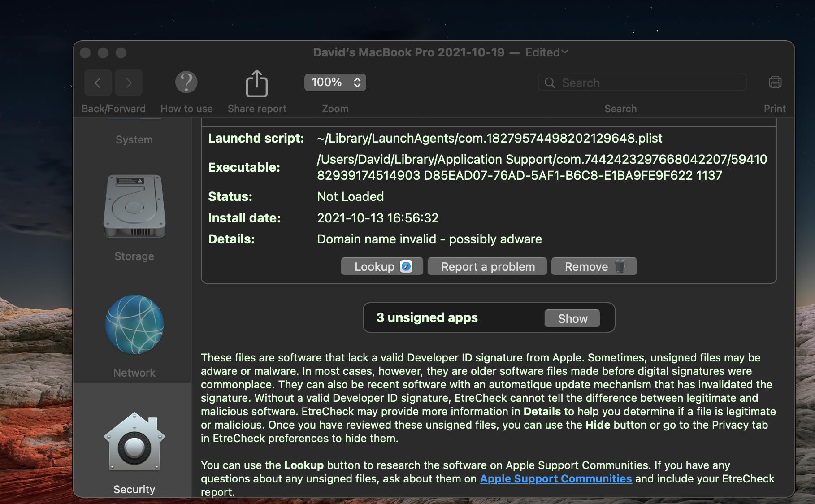
Task: Open the Storage section hard drive icon
Action: tap(134, 206)
